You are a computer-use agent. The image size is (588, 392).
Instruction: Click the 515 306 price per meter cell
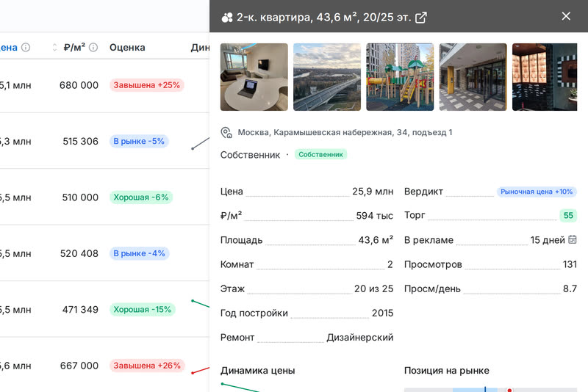pos(80,142)
